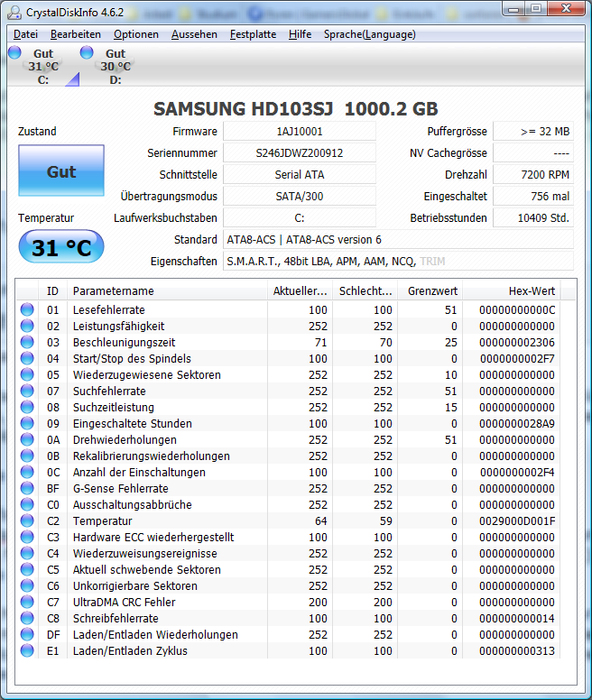Click the status orb for Rekalibrierungswiederholungen
The height and width of the screenshot is (700, 592).
click(x=27, y=456)
